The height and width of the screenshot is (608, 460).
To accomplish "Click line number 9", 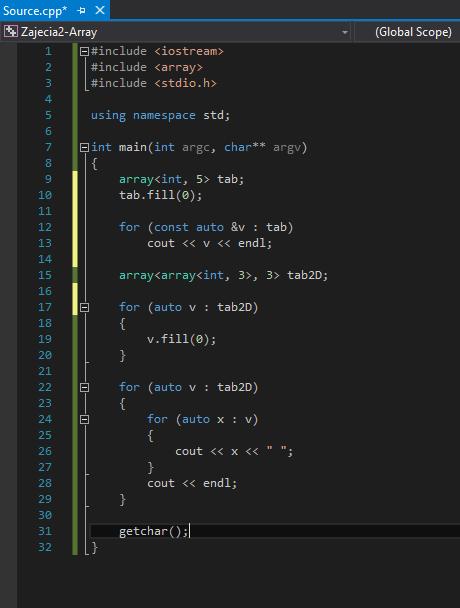I will (48, 179).
